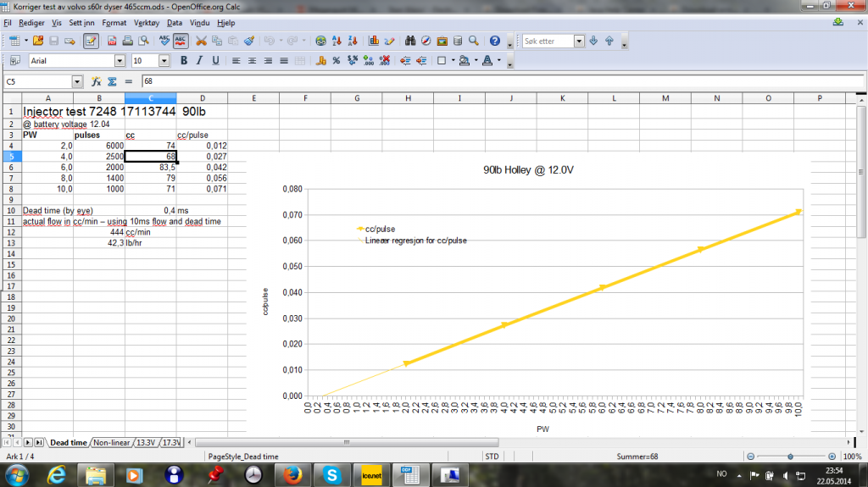Toggle Underline formatting
The height and width of the screenshot is (487, 868).
pyautogui.click(x=216, y=61)
